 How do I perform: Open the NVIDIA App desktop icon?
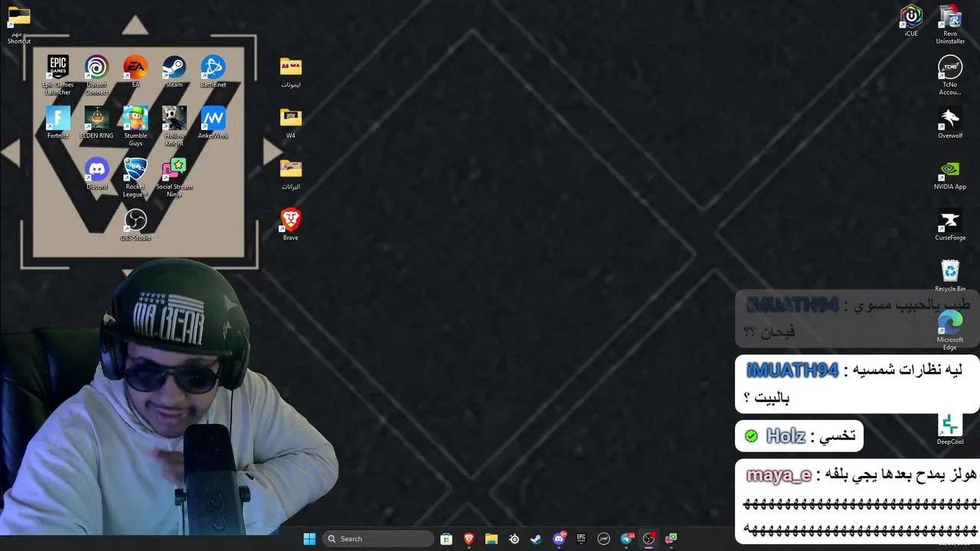click(x=950, y=174)
